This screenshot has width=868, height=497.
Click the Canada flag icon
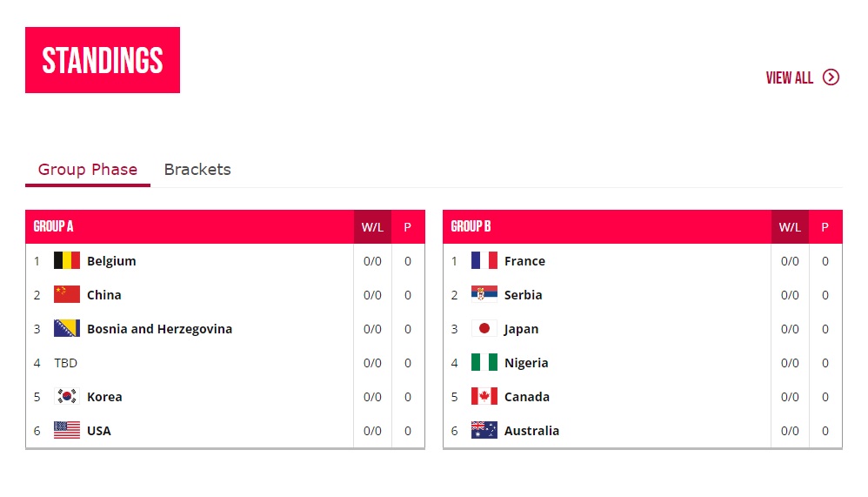(x=484, y=397)
